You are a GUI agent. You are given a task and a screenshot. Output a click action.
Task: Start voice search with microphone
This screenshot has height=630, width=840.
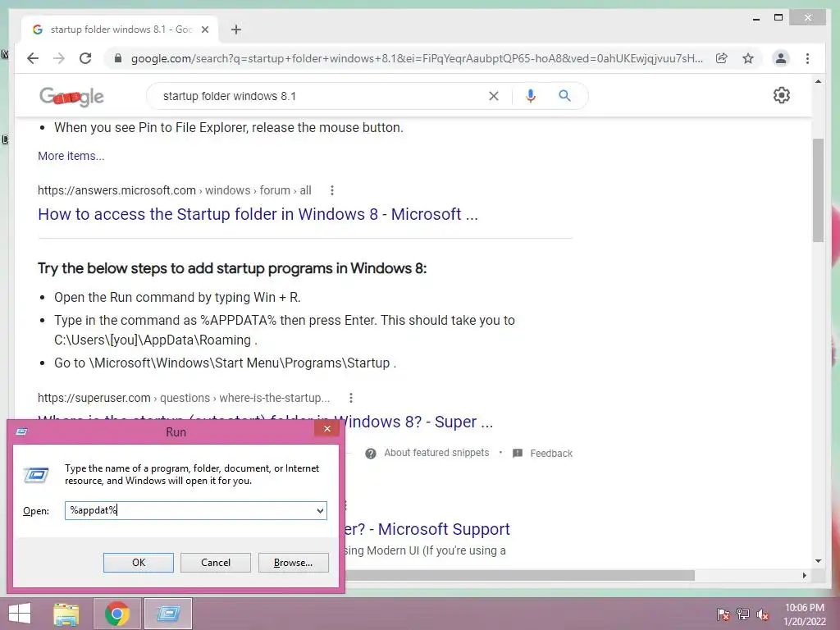tap(531, 96)
